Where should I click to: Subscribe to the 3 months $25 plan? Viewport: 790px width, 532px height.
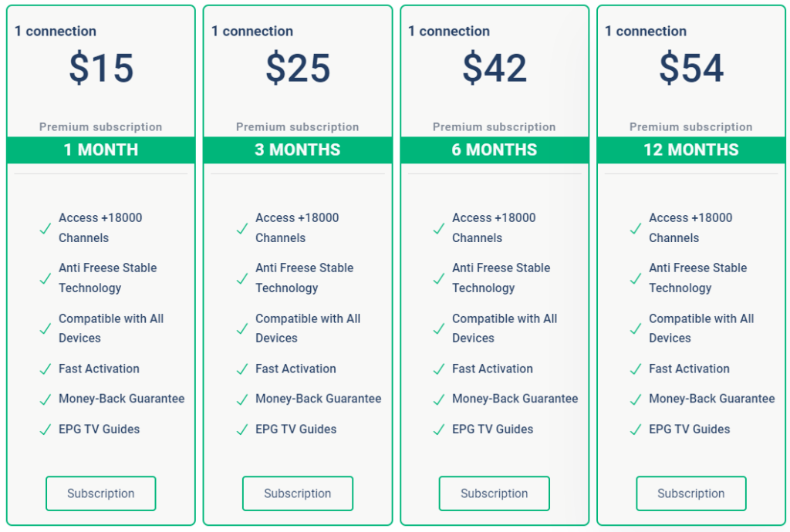pyautogui.click(x=298, y=493)
